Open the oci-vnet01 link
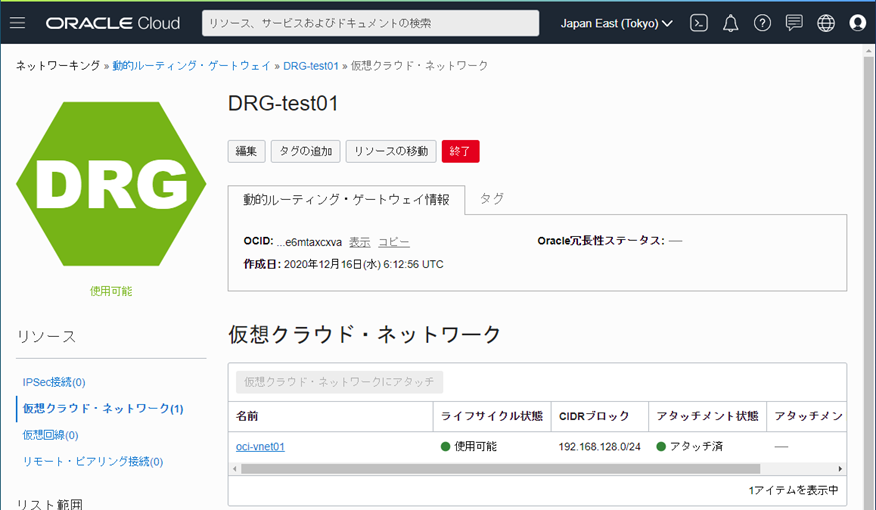The height and width of the screenshot is (510, 876). click(x=260, y=446)
